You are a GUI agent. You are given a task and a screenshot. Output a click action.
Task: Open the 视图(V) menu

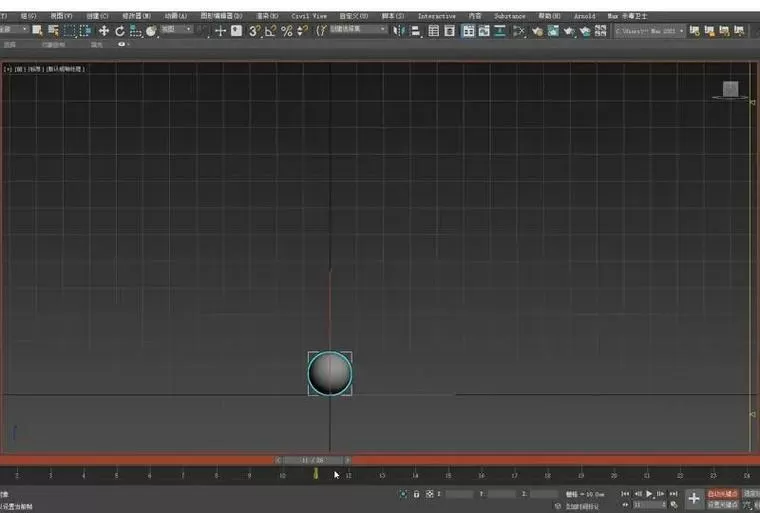tap(62, 16)
